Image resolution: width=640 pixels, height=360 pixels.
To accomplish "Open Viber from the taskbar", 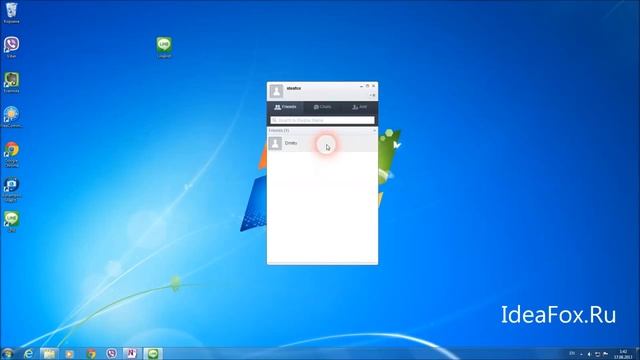I will click(x=111, y=353).
